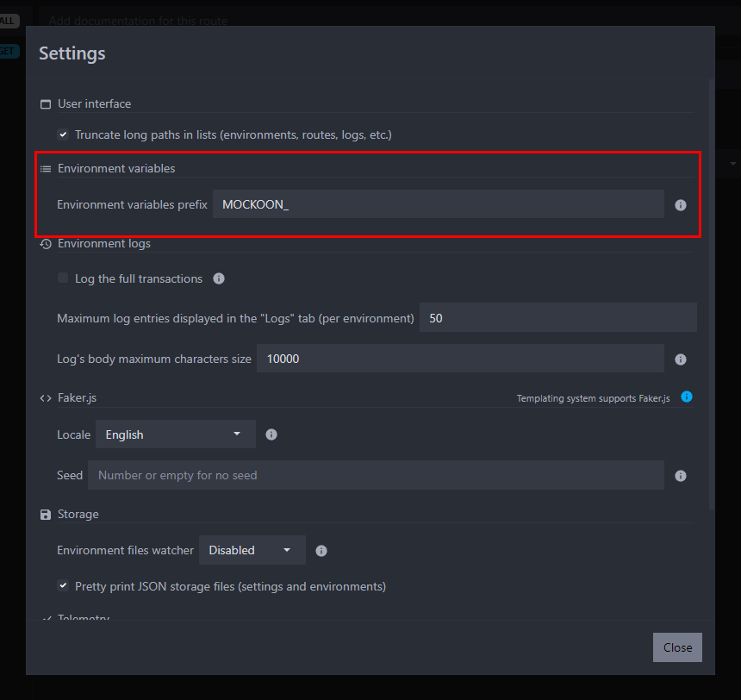The width and height of the screenshot is (741, 700).
Task: Click the Log's body maximum characters field
Action: [460, 359]
